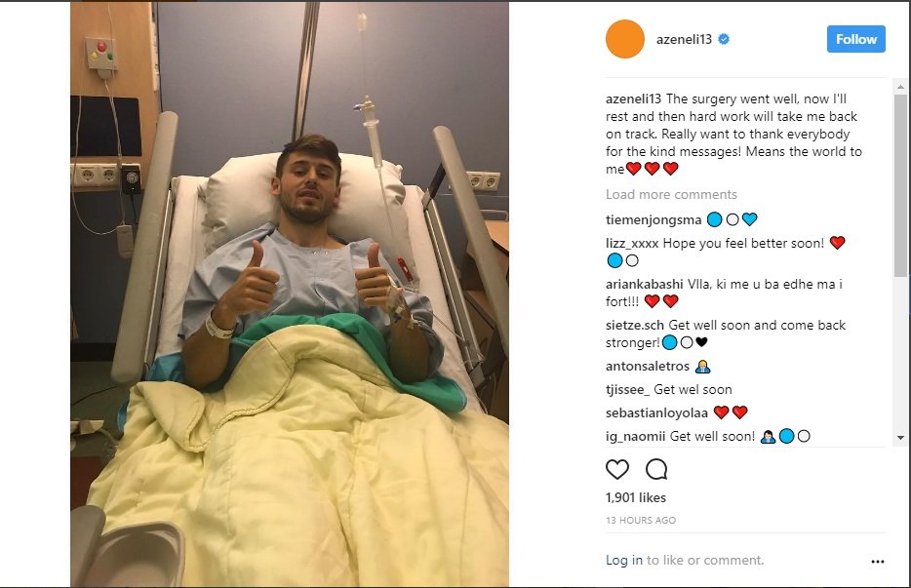Visit sebastianloyolaa's profile
The image size is (911, 588).
click(656, 412)
